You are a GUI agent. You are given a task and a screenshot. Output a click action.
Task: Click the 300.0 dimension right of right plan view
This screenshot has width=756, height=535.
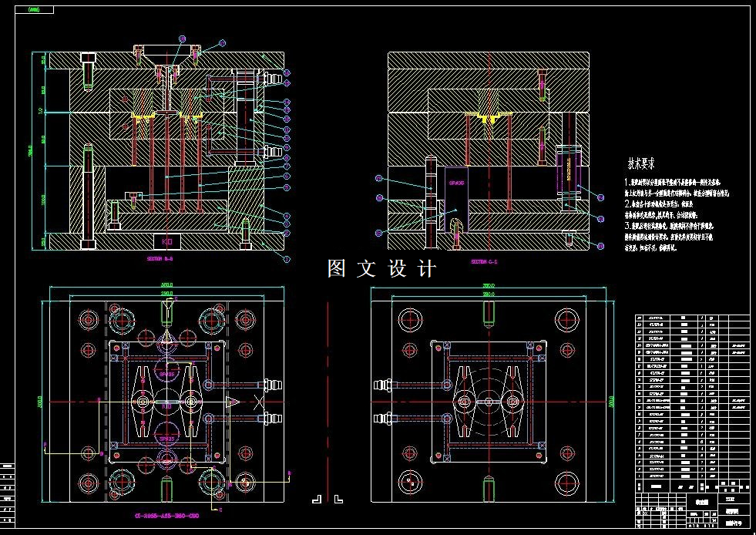click(x=612, y=401)
